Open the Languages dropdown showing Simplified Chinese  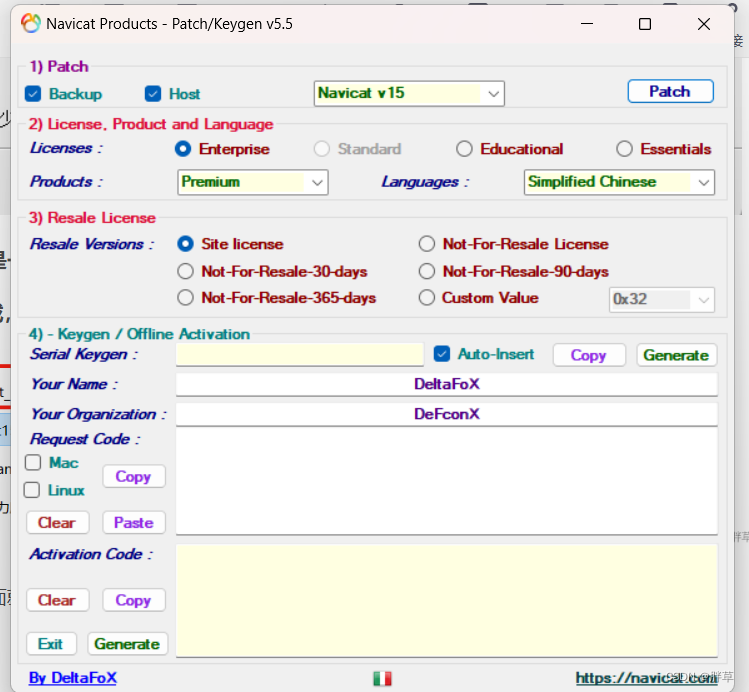619,182
